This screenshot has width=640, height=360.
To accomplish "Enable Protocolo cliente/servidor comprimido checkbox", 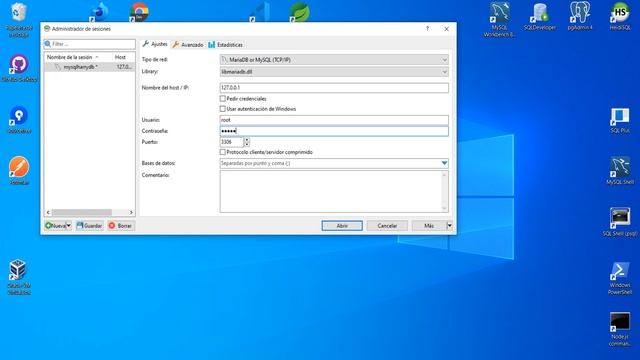I will click(x=222, y=152).
